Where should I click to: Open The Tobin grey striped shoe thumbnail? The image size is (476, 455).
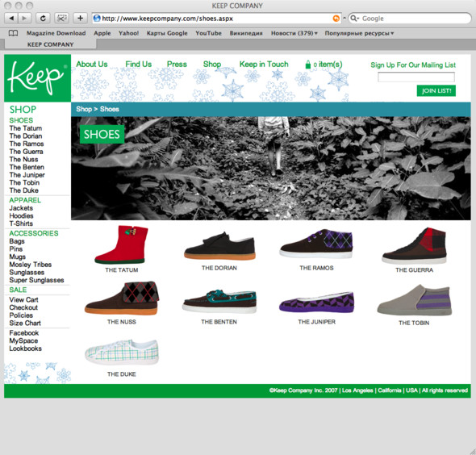[415, 300]
